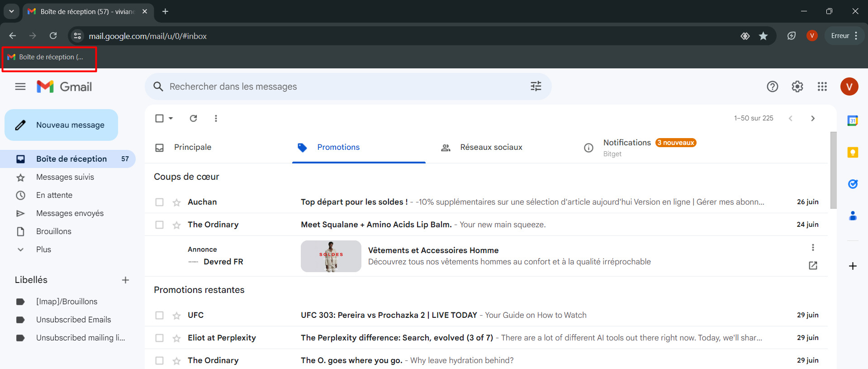This screenshot has height=369, width=868.
Task: Bookmark star icon in address bar
Action: pos(763,36)
